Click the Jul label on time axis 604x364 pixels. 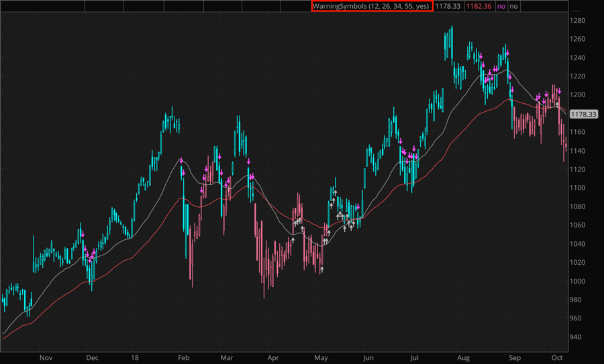pos(414,358)
